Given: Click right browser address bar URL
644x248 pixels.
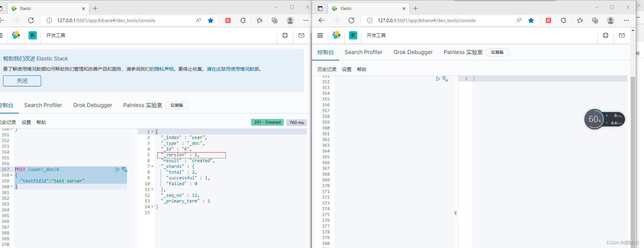Looking at the screenshot, I should tap(427, 20).
